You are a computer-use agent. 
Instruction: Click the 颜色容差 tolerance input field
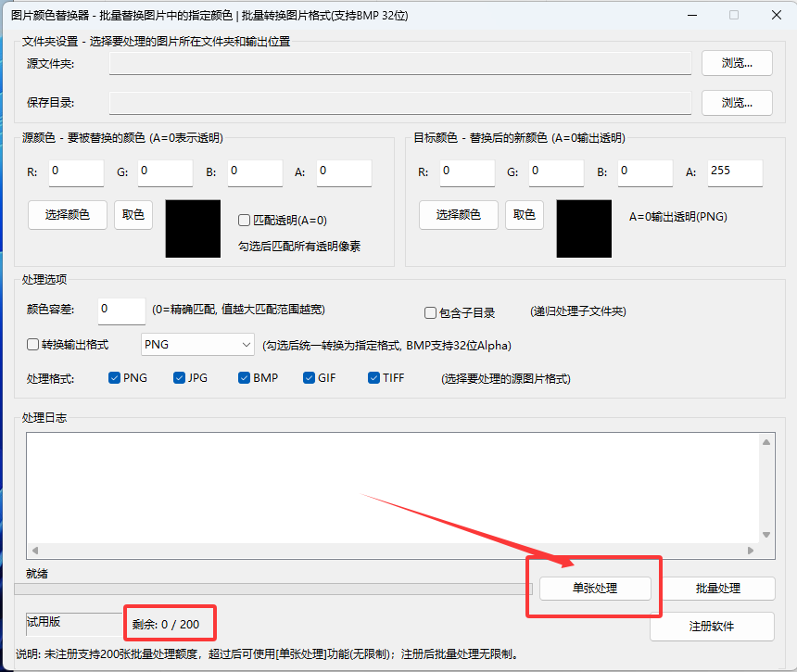[120, 311]
